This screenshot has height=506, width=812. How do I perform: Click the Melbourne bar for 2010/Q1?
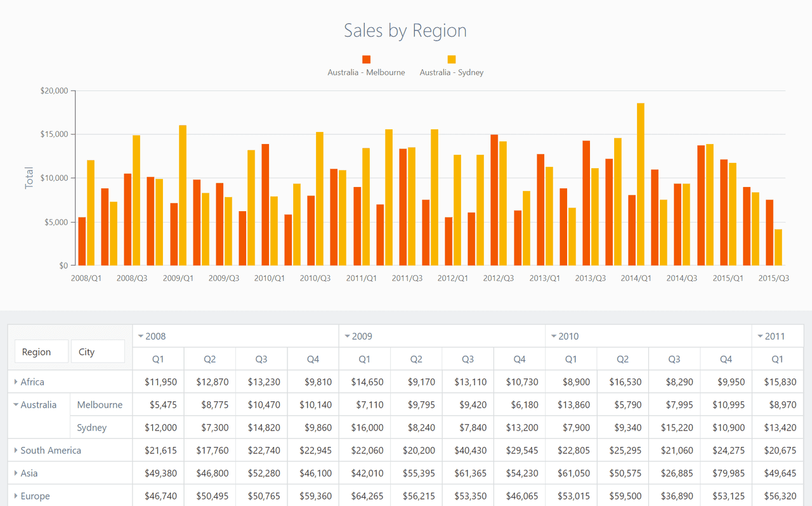click(x=265, y=205)
